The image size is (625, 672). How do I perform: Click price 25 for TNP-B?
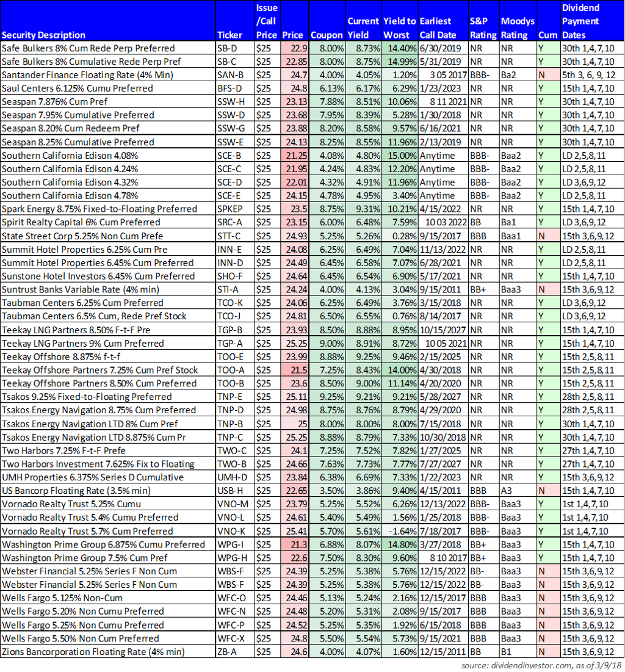point(295,424)
